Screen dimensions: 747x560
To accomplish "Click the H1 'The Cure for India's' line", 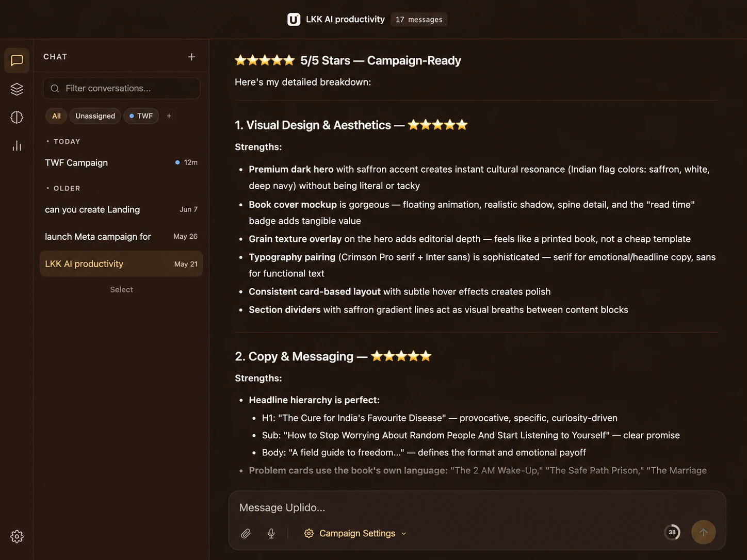I will coord(440,418).
